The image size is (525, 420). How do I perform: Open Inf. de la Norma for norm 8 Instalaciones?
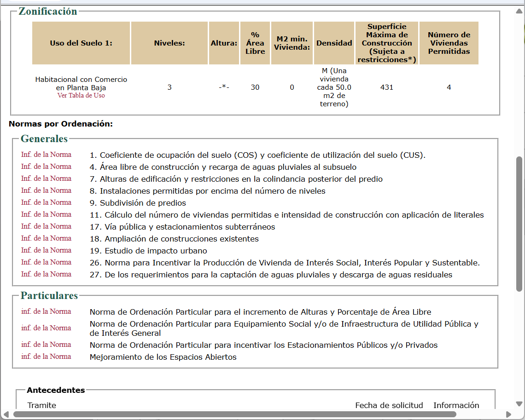click(x=46, y=190)
